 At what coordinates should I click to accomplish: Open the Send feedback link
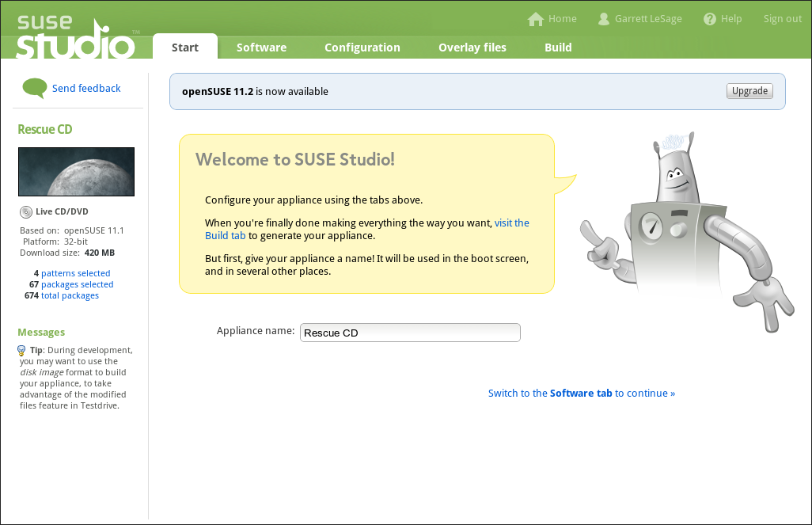click(x=86, y=88)
